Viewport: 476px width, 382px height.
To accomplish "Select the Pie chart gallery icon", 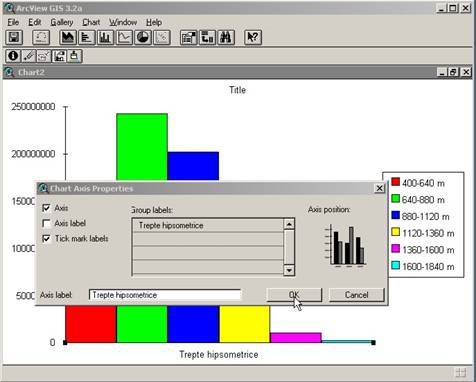I will coord(143,37).
